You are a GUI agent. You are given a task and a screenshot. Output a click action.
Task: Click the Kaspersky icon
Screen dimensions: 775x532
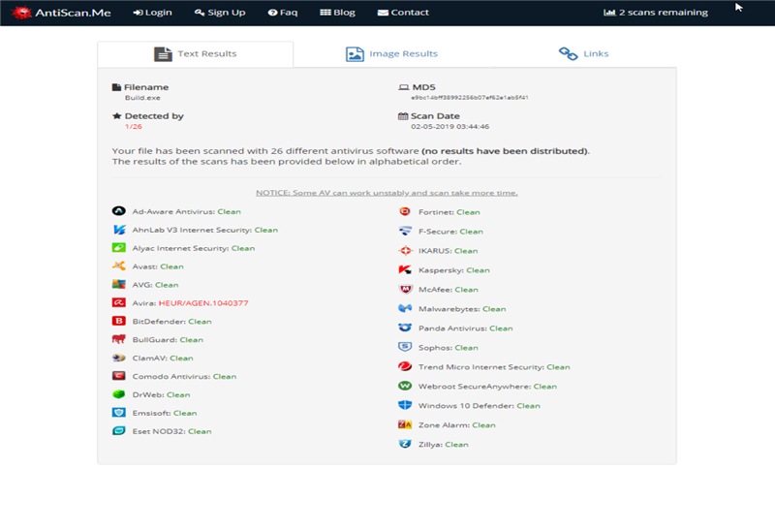coord(405,269)
